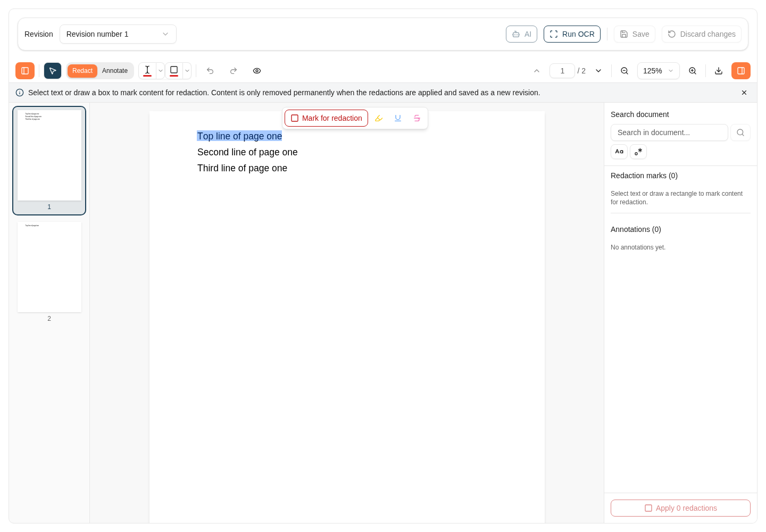Click the Save button
This screenshot has height=532, width=766.
(635, 34)
